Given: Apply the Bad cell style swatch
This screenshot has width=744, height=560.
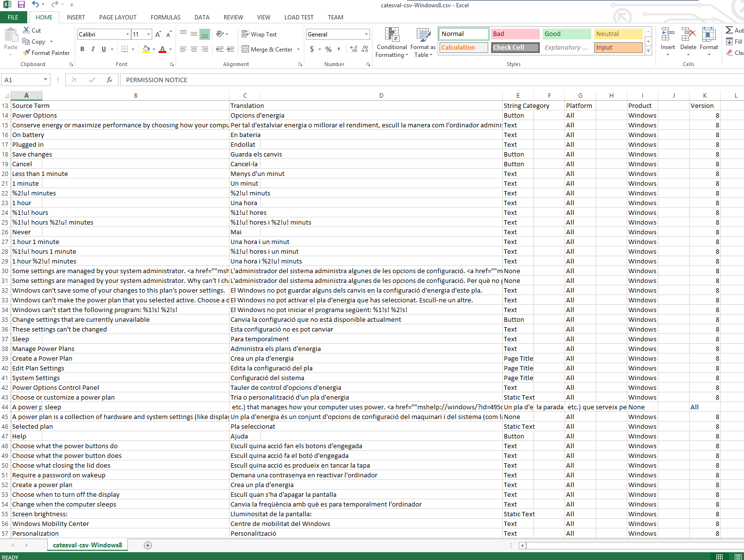Looking at the screenshot, I should pyautogui.click(x=515, y=34).
